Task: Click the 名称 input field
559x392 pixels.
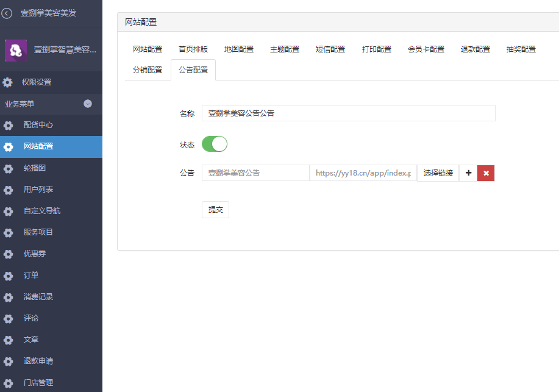Action: (x=348, y=113)
